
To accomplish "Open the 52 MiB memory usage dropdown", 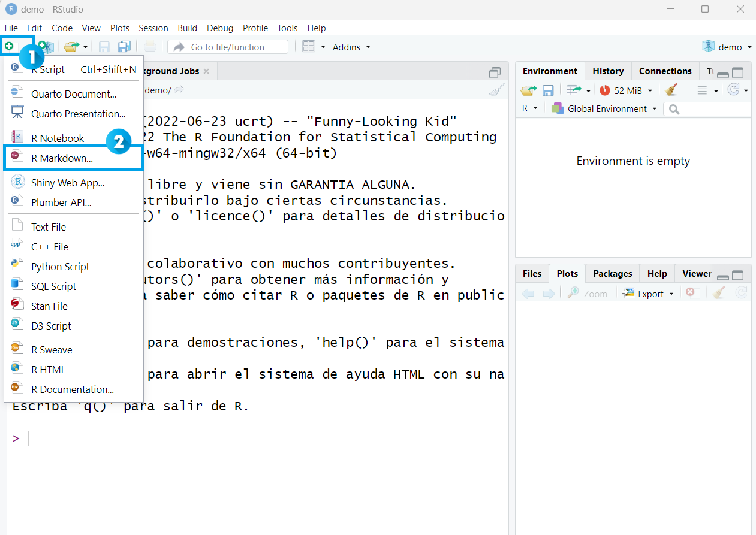I will coord(625,90).
